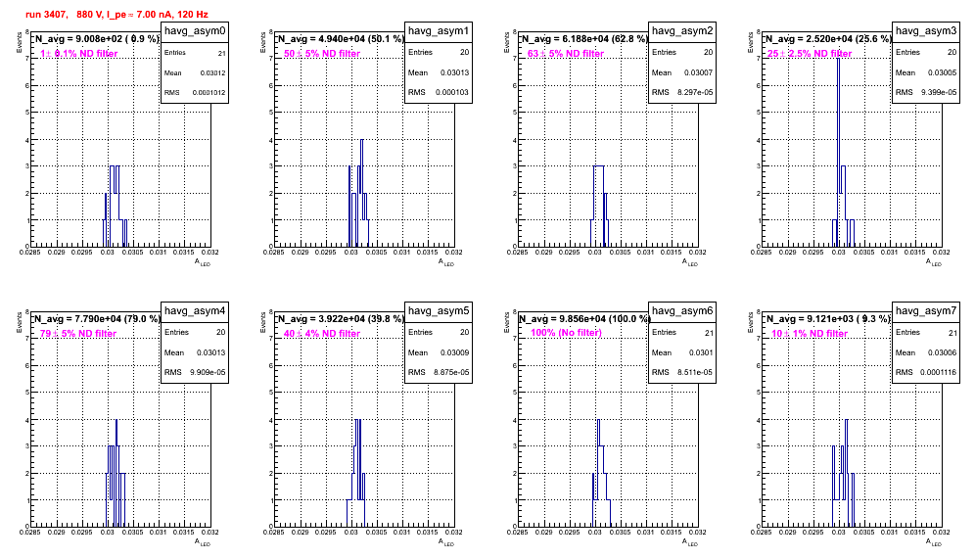Viewport: 975px width, 560px height.
Task: Select the havg_asym5 stats box title
Action: point(439,311)
